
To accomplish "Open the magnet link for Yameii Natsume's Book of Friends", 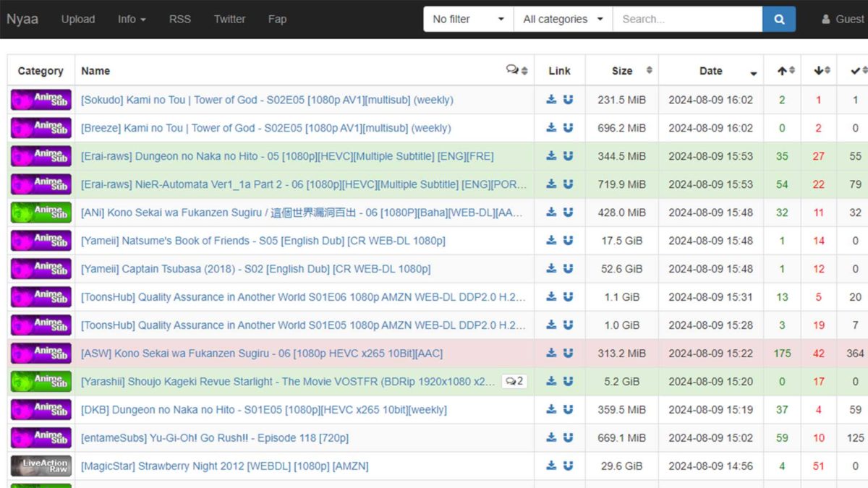I will pyautogui.click(x=568, y=241).
